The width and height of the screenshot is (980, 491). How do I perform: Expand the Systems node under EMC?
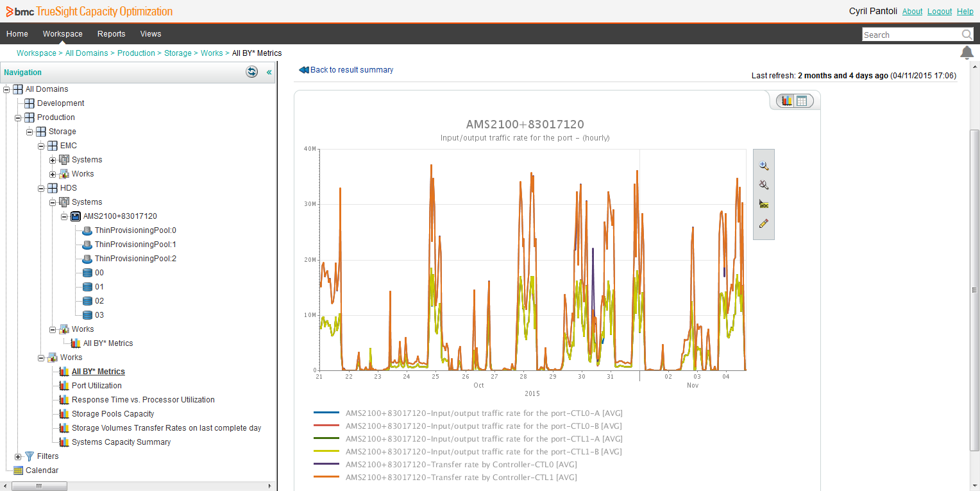coord(53,160)
